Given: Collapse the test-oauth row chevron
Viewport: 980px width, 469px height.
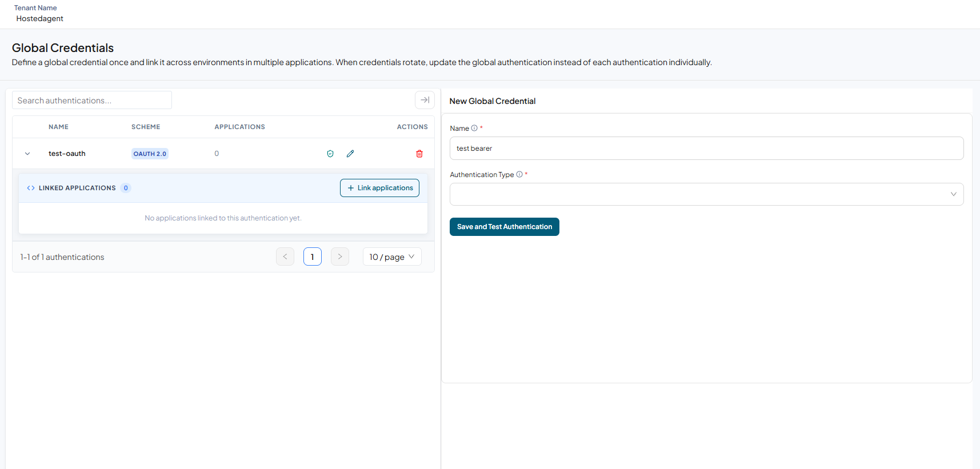Looking at the screenshot, I should (x=27, y=154).
